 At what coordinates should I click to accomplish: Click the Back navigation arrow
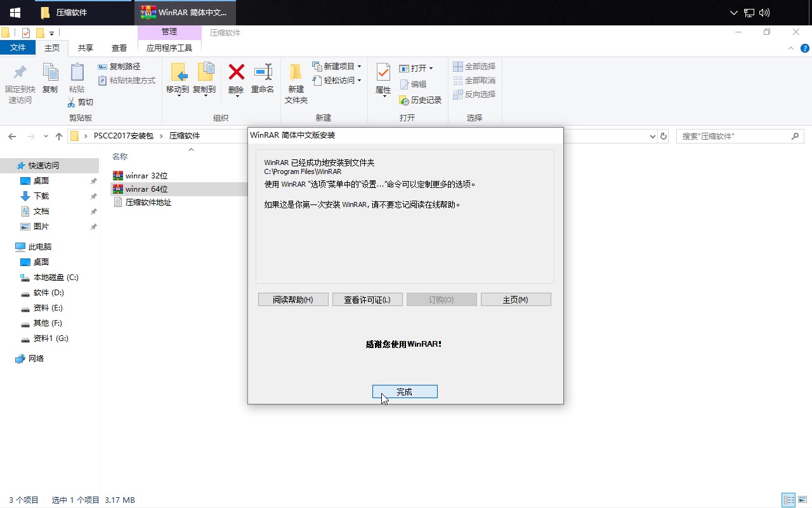(x=12, y=136)
